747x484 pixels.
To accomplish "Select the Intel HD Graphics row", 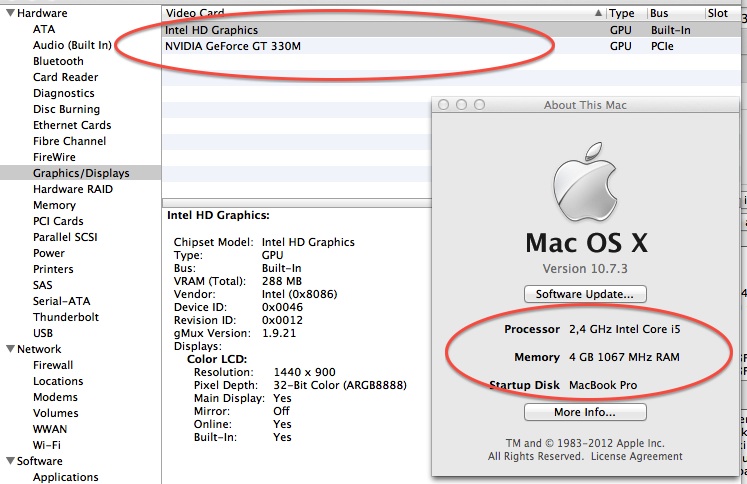I will (x=451, y=30).
